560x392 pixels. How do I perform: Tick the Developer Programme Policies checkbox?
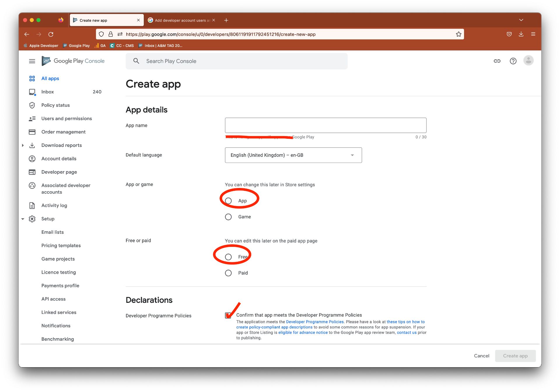[228, 315]
